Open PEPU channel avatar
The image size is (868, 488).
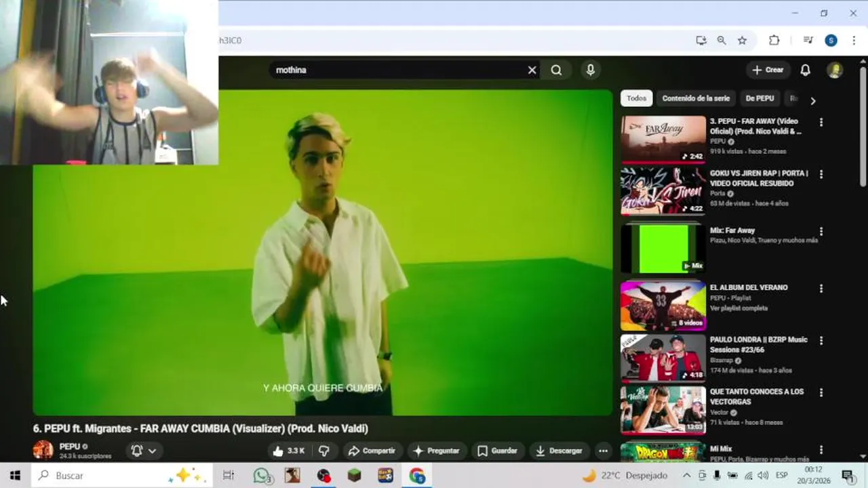pos(43,450)
